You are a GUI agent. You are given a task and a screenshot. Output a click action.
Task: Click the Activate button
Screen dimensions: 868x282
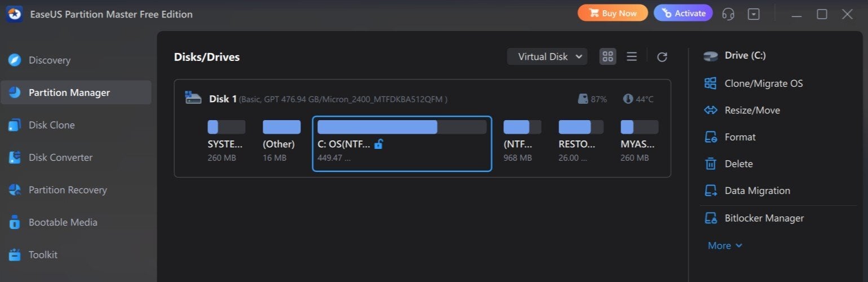683,13
